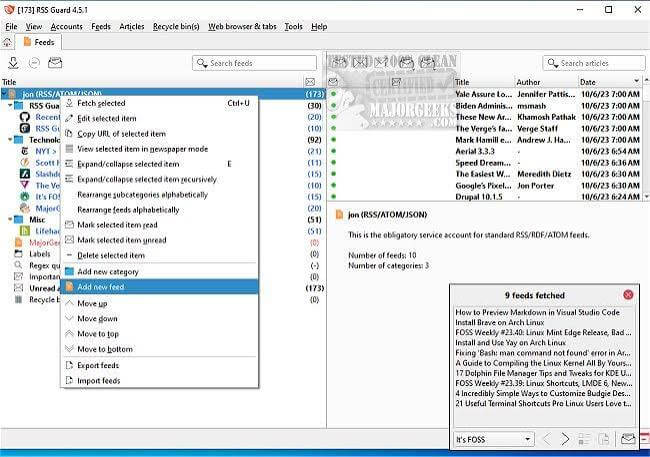Click the Search feeds input field
Image resolution: width=650 pixels, height=457 pixels.
point(254,63)
